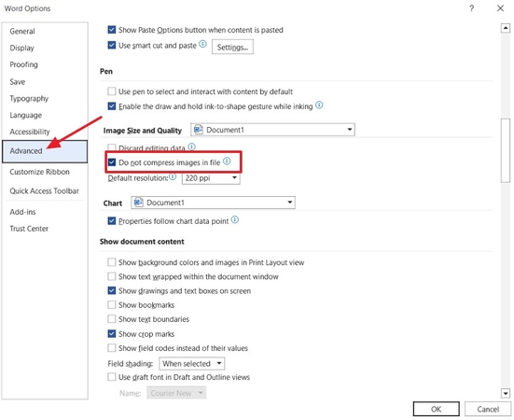514x420 pixels.
Task: Open Image Size and Quality document dropdown
Action: [x=272, y=130]
